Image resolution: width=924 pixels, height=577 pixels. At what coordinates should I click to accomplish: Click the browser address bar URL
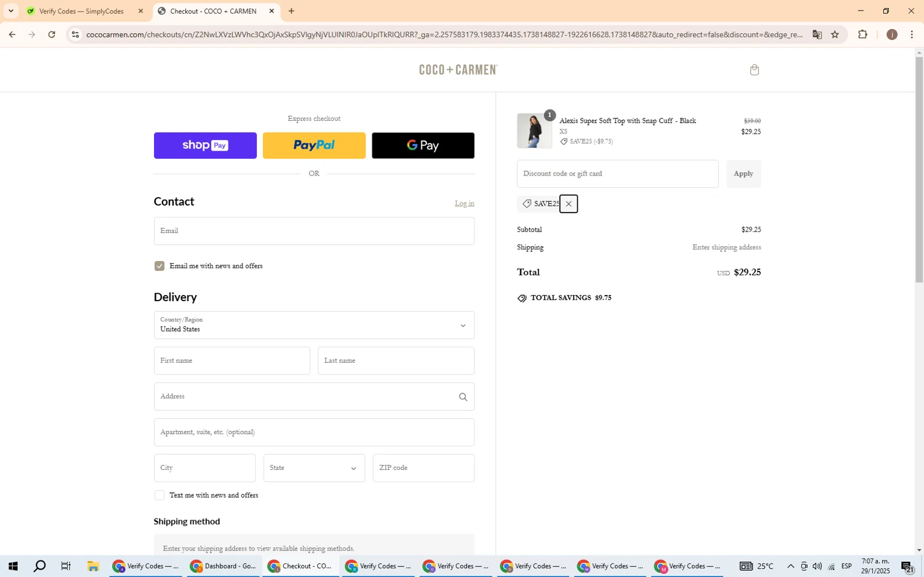tap(444, 34)
